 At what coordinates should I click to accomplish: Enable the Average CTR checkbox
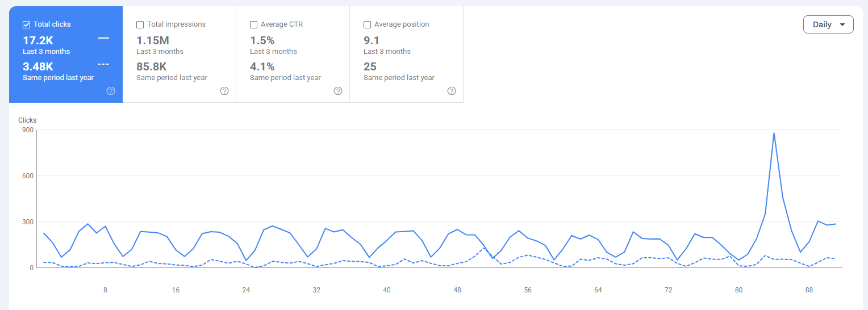pyautogui.click(x=253, y=24)
